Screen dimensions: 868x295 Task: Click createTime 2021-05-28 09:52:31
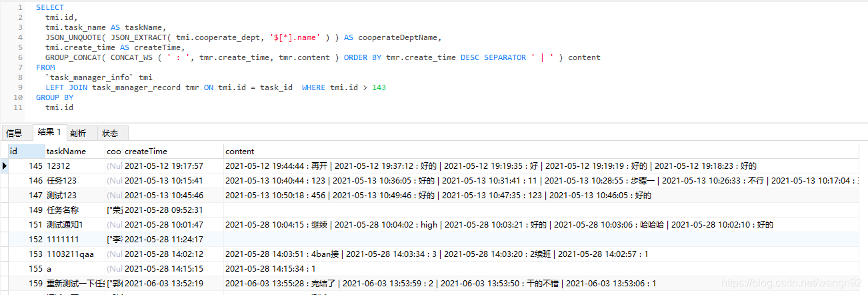(173, 210)
